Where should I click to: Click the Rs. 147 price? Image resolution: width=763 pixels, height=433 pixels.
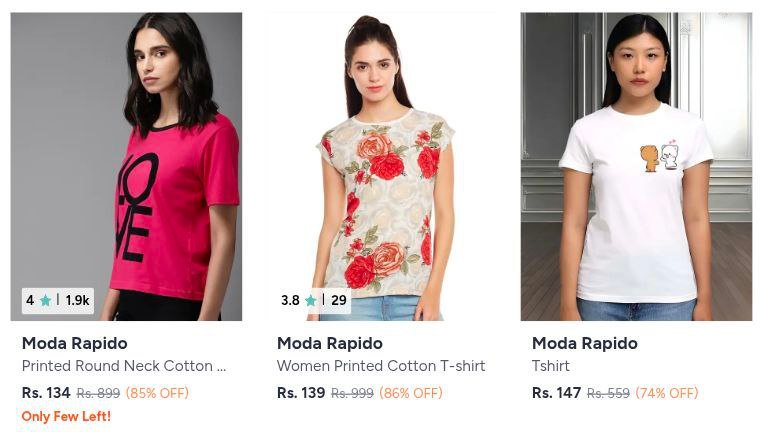click(556, 393)
